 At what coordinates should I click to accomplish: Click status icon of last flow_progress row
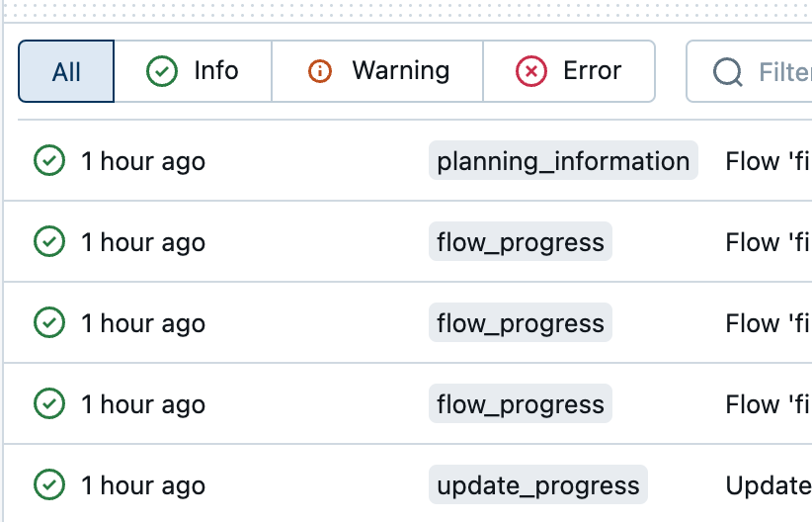(49, 403)
